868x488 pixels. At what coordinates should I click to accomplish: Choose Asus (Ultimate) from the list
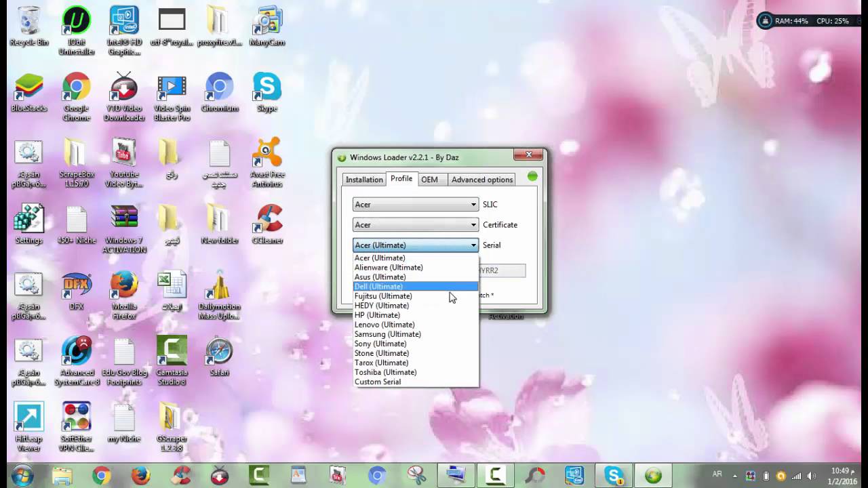click(x=416, y=277)
